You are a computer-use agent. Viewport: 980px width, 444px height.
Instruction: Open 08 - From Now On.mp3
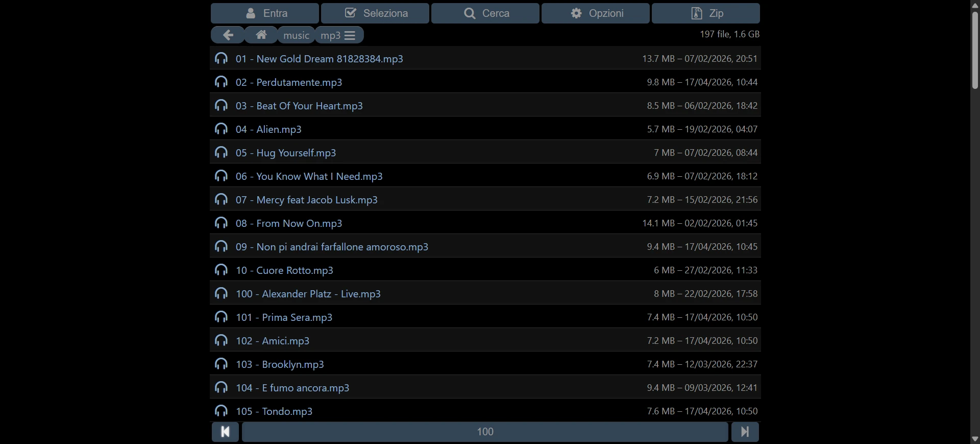289,223
